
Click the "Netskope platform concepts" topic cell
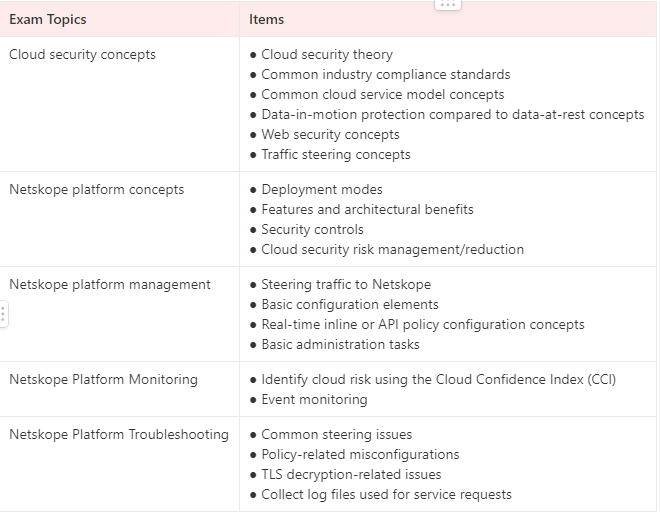coord(96,190)
